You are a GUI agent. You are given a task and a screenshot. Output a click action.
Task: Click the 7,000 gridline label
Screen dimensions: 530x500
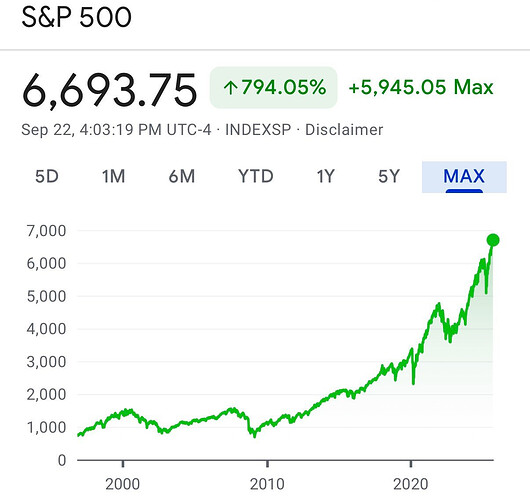point(47,231)
